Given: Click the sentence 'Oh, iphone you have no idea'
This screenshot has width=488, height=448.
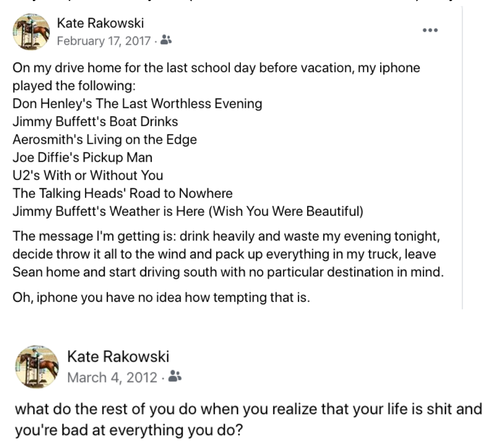Looking at the screenshot, I should [x=161, y=297].
